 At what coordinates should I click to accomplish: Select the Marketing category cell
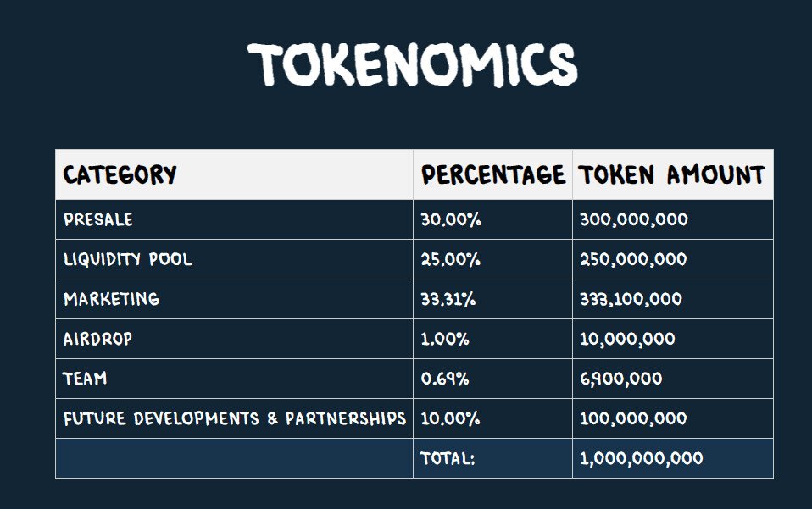pyautogui.click(x=111, y=299)
